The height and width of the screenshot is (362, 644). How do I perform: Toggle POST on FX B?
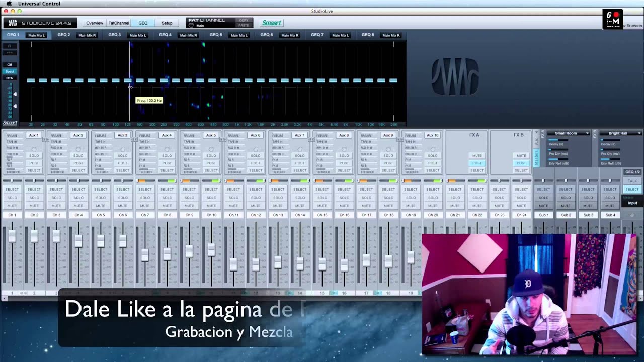coord(521,163)
